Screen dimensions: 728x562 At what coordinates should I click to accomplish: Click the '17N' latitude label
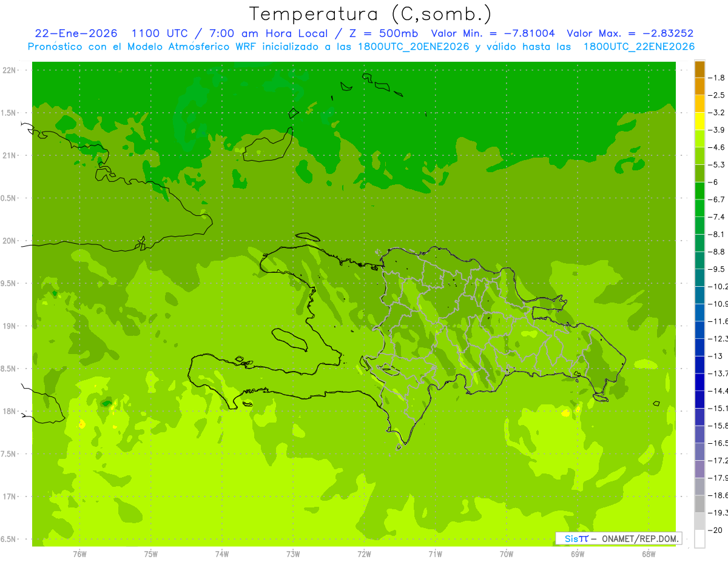(9, 497)
